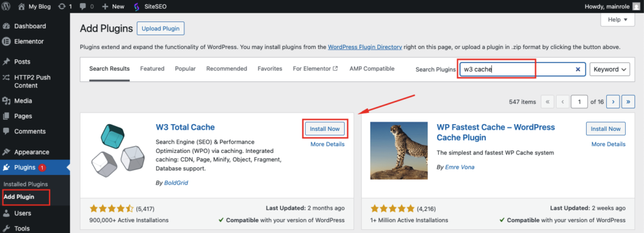Click Comments icon in sidebar
This screenshot has height=233, width=644.
tap(6, 132)
